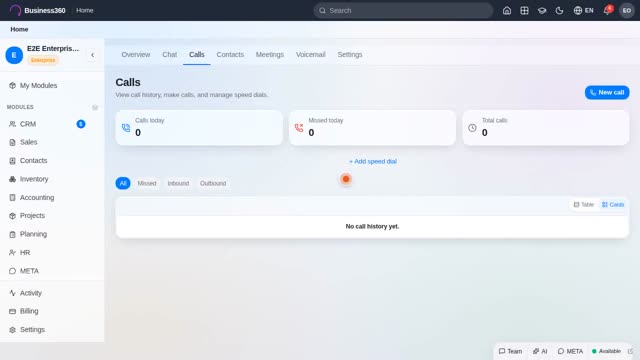The height and width of the screenshot is (360, 640).
Task: Switch to the Contacts tab
Action: point(230,55)
